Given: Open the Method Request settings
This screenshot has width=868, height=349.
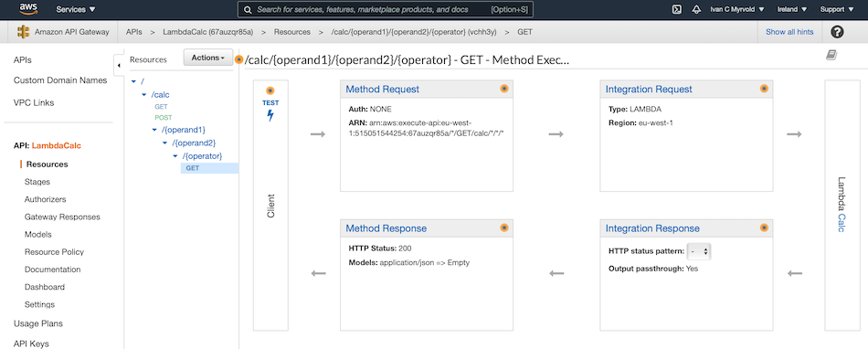Looking at the screenshot, I should tap(383, 89).
